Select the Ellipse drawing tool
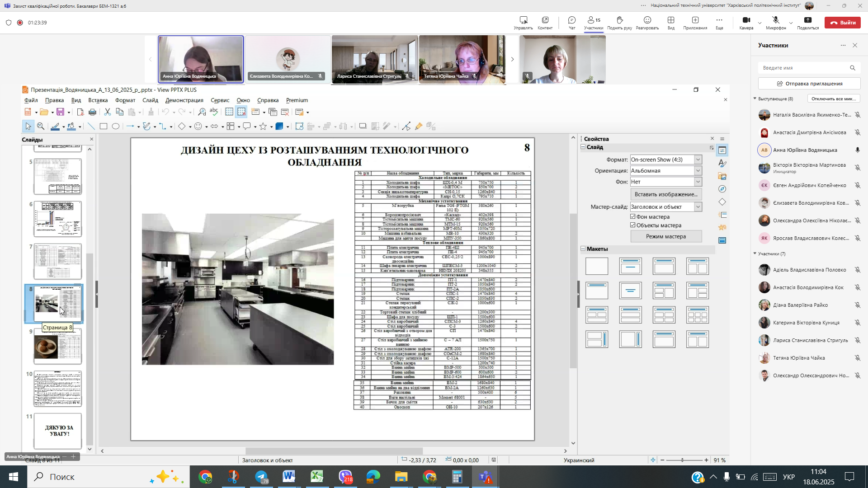868x488 pixels. (116, 127)
